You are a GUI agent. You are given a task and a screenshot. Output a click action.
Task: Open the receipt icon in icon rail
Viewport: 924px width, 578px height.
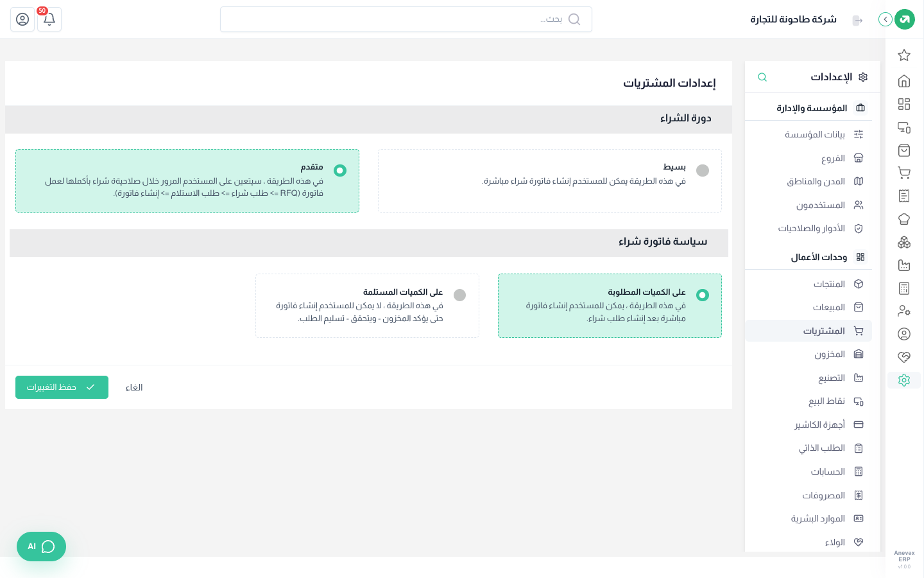pos(904,196)
